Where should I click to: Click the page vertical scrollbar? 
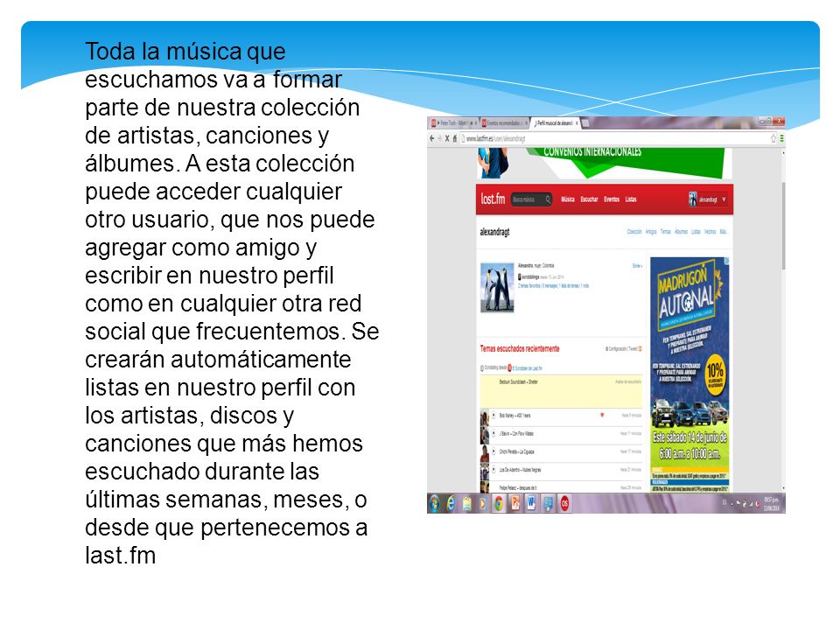point(783,225)
